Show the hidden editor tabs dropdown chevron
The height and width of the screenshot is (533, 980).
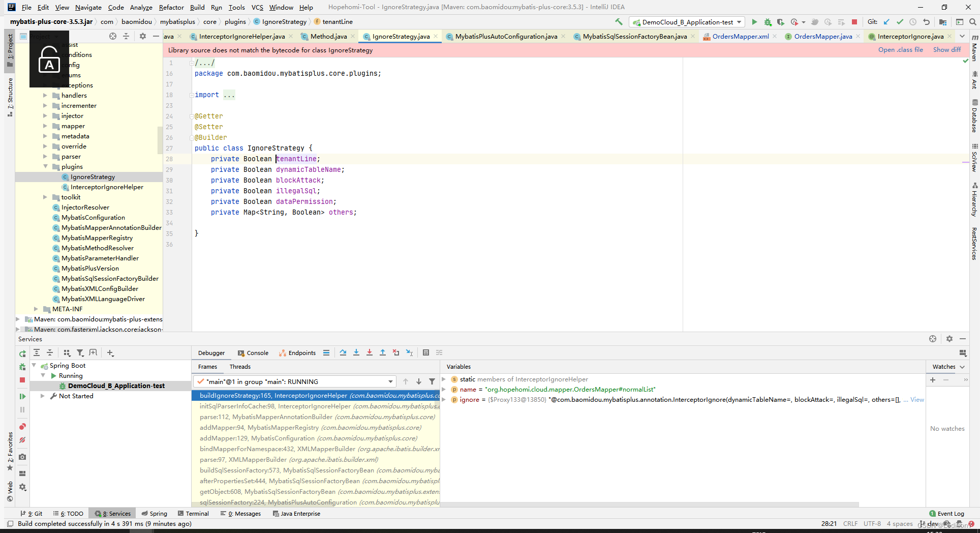962,36
